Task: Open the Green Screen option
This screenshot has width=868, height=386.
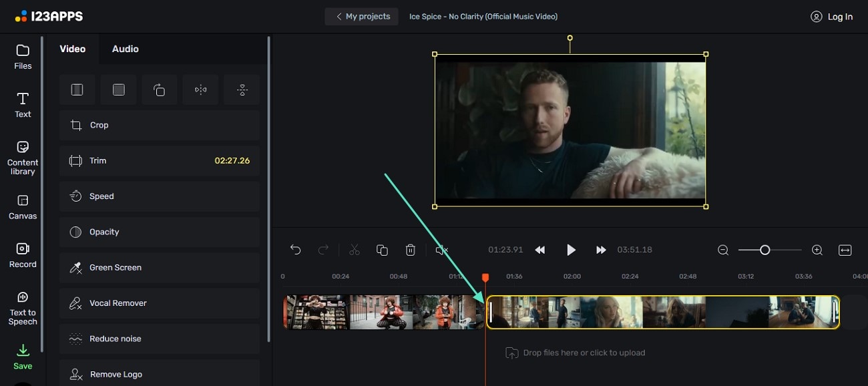Action: (160, 268)
